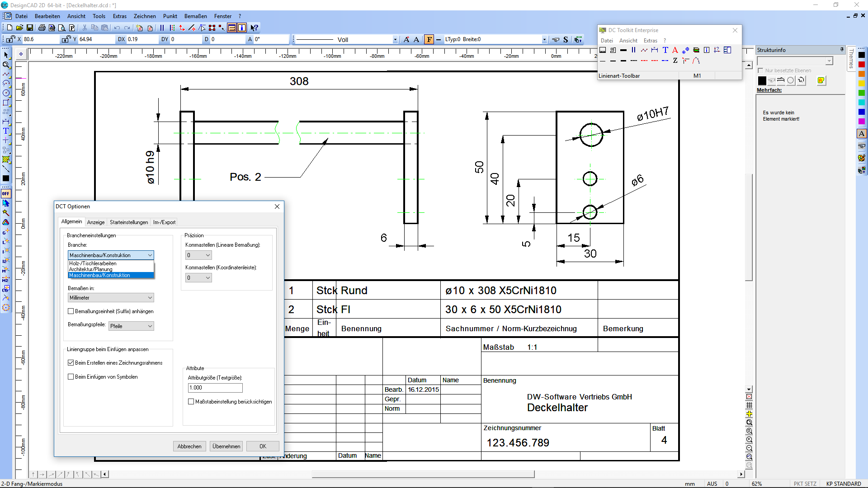
Task: Open Kommastellen (Koordinatenleiste) dropdown
Action: pos(198,278)
